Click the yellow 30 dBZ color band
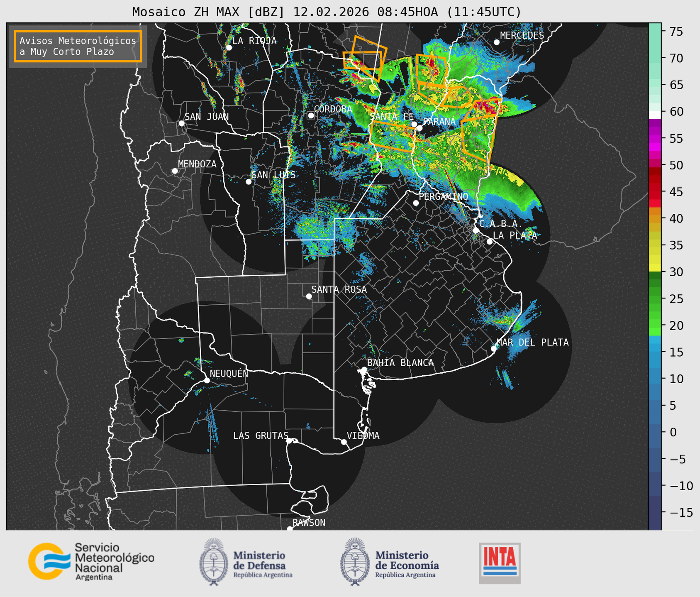The image size is (700, 597). [x=655, y=268]
